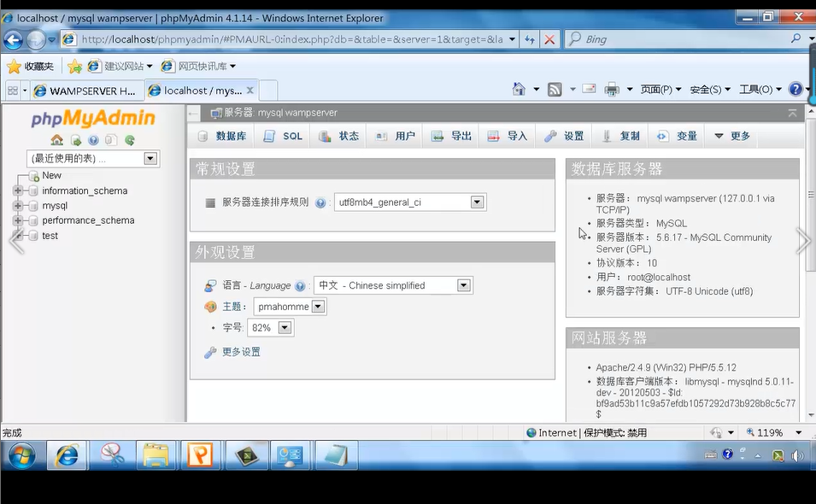Reload the navigation panel with green refresh icon

[x=130, y=140]
